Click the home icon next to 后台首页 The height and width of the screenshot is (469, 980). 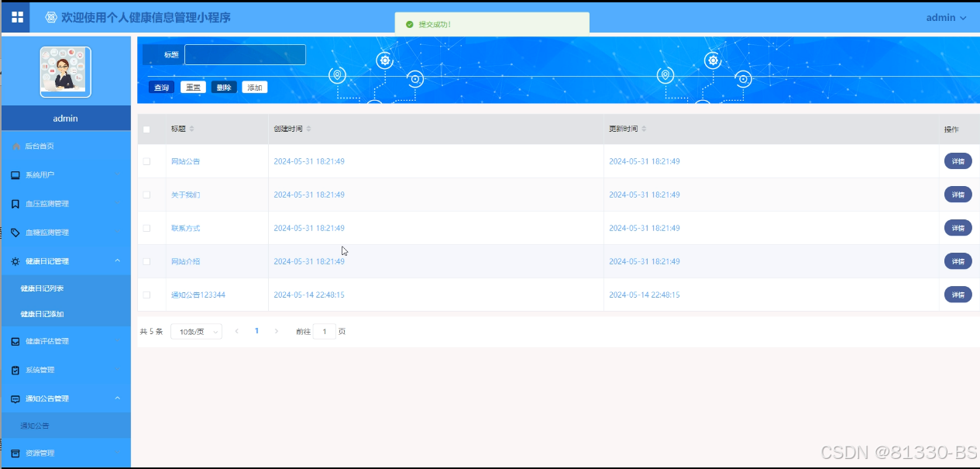pos(16,146)
